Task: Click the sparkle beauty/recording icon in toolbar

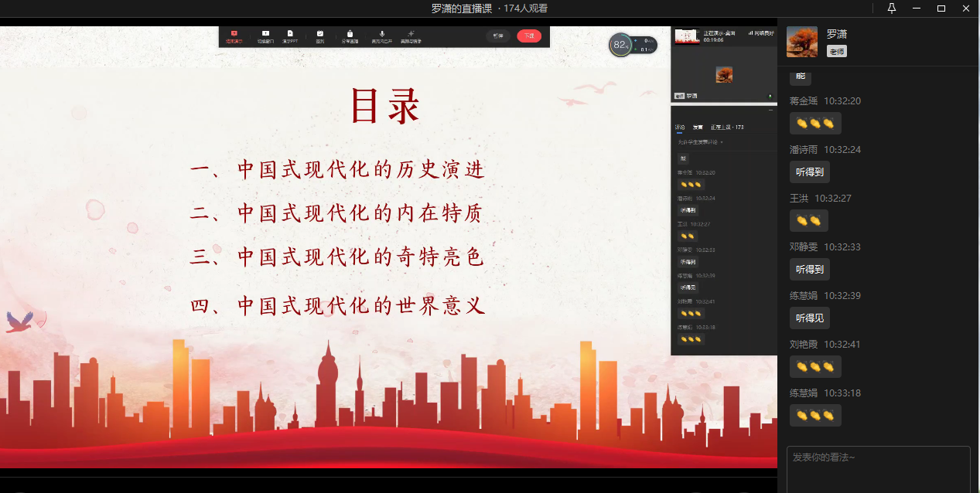Action: click(411, 36)
